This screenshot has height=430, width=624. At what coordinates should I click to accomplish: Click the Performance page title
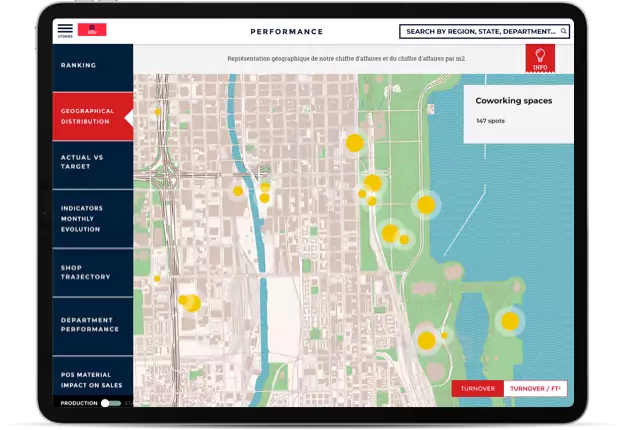coord(286,32)
